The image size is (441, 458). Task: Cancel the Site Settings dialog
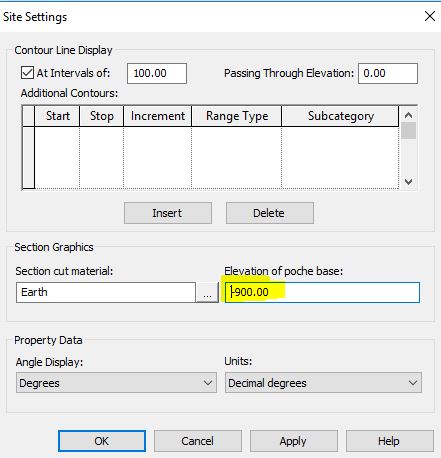(198, 441)
